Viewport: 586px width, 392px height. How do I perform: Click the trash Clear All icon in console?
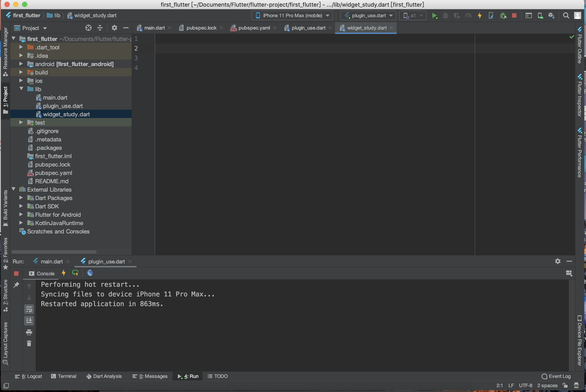pyautogui.click(x=29, y=343)
